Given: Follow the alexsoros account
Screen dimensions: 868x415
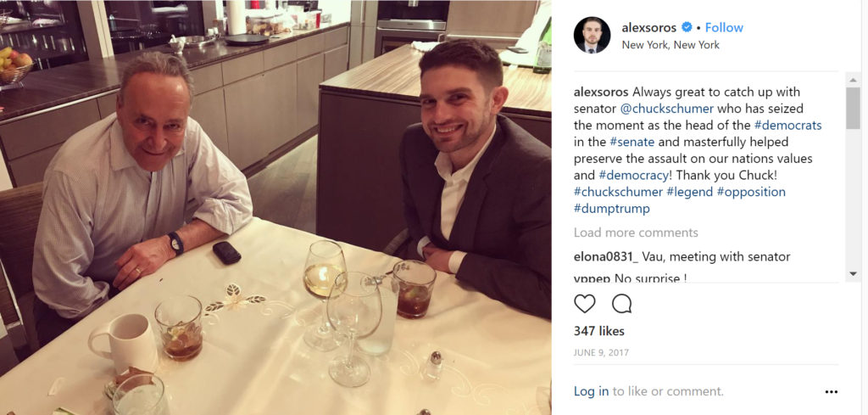Looking at the screenshot, I should [x=724, y=27].
